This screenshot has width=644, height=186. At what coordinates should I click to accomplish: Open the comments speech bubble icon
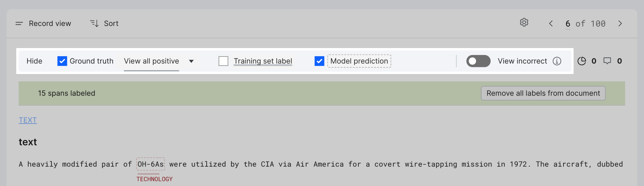point(607,61)
